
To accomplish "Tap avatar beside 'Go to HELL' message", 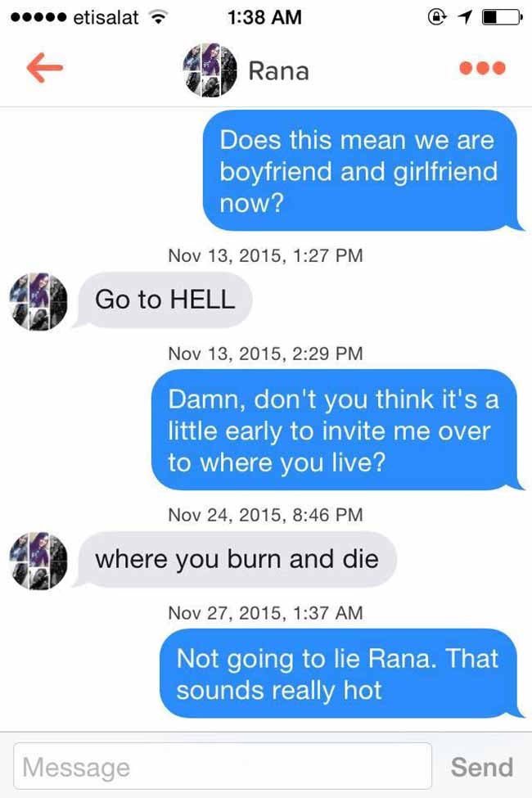I will tap(38, 301).
